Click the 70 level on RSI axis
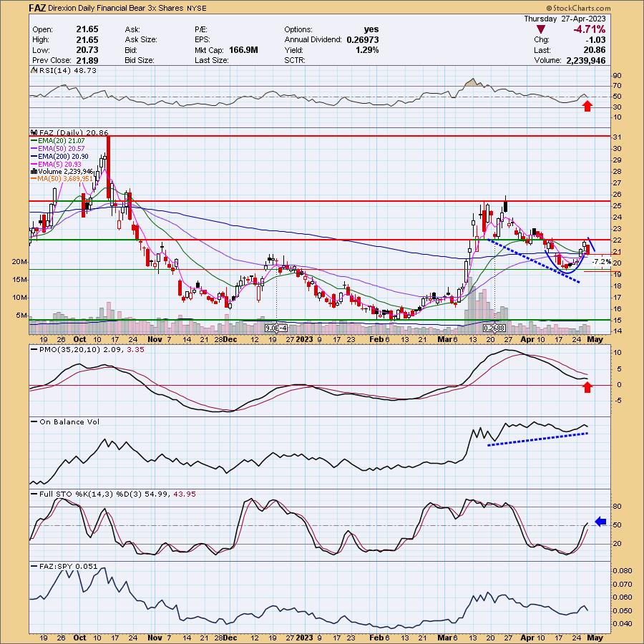 [x=617, y=86]
